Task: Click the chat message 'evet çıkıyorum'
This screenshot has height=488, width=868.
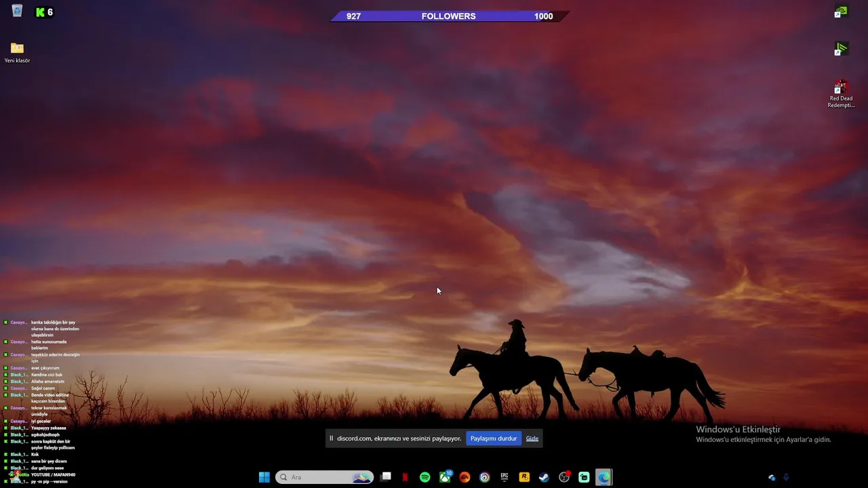Action: coord(45,368)
